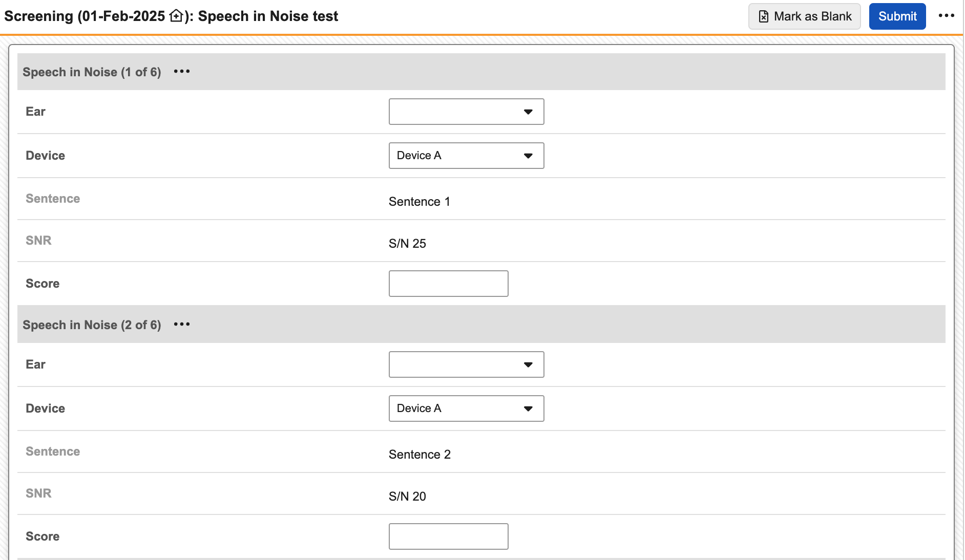This screenshot has height=560, width=965.
Task: Open ellipsis menu for Speech in Noise (2 of 6)
Action: (182, 325)
